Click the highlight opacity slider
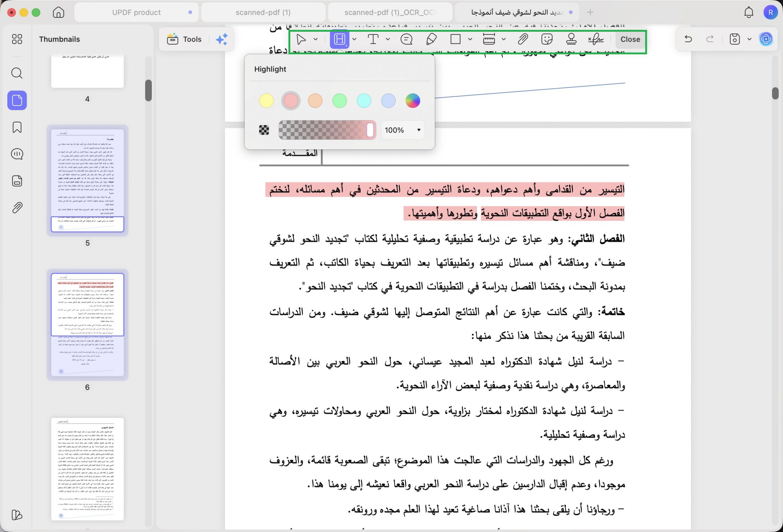783x532 pixels. (x=327, y=130)
